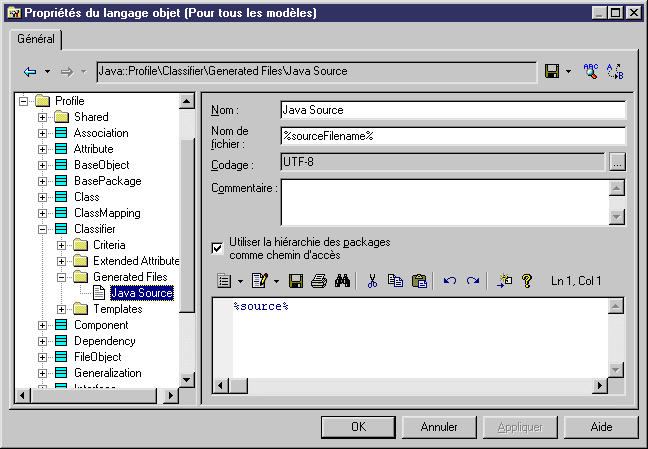
Task: Click the Redo arrow icon
Action: click(473, 282)
